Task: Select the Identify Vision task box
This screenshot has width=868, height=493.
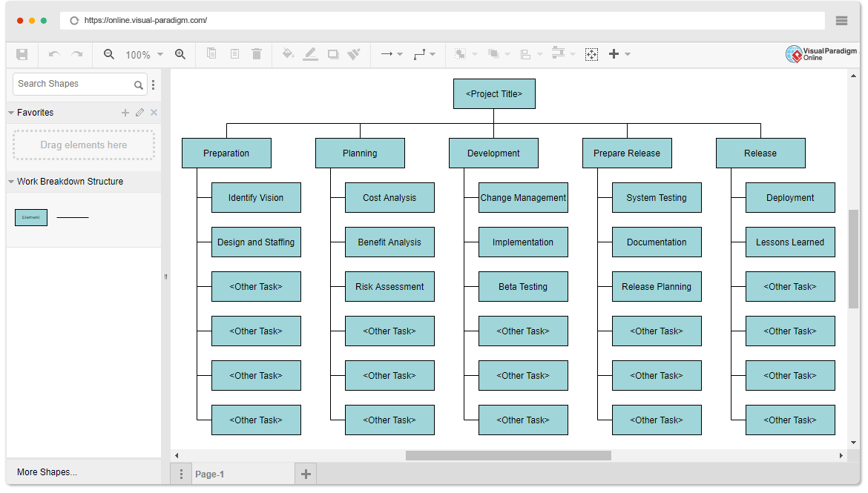Action: point(256,197)
